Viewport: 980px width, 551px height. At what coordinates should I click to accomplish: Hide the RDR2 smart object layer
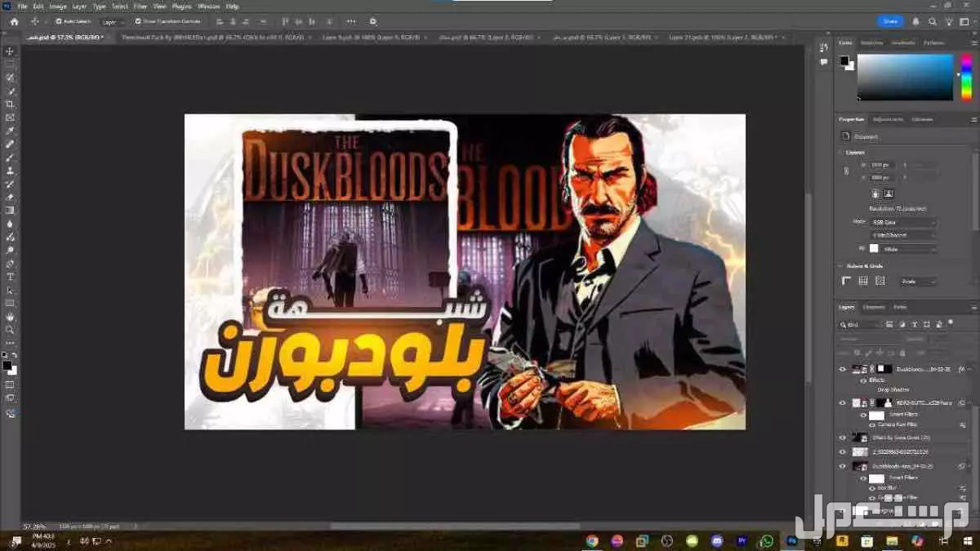pyautogui.click(x=843, y=402)
